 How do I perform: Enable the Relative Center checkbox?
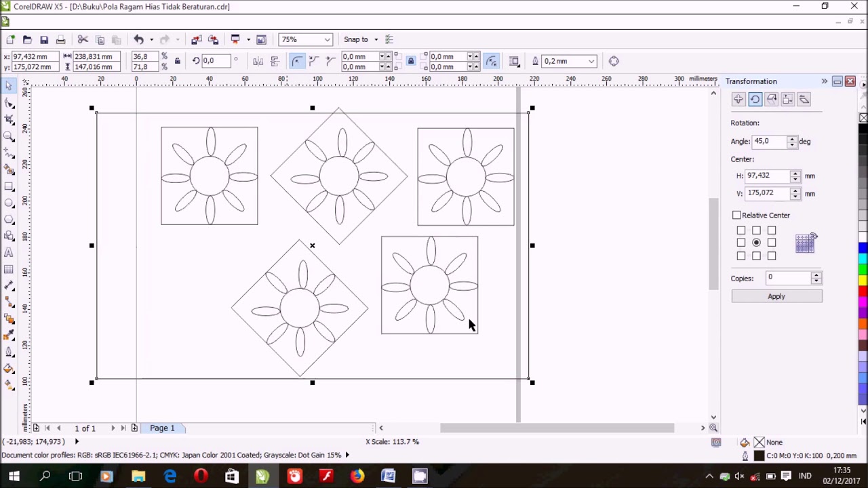click(x=736, y=216)
